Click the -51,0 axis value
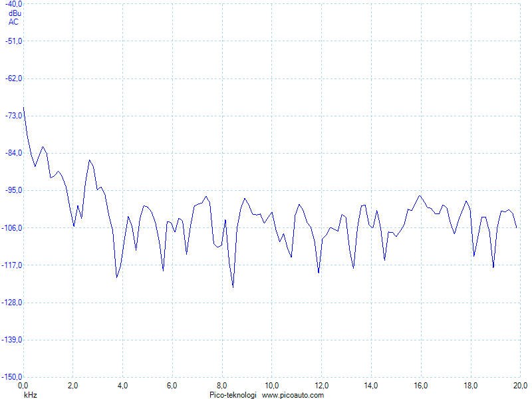The image size is (532, 399). point(13,41)
